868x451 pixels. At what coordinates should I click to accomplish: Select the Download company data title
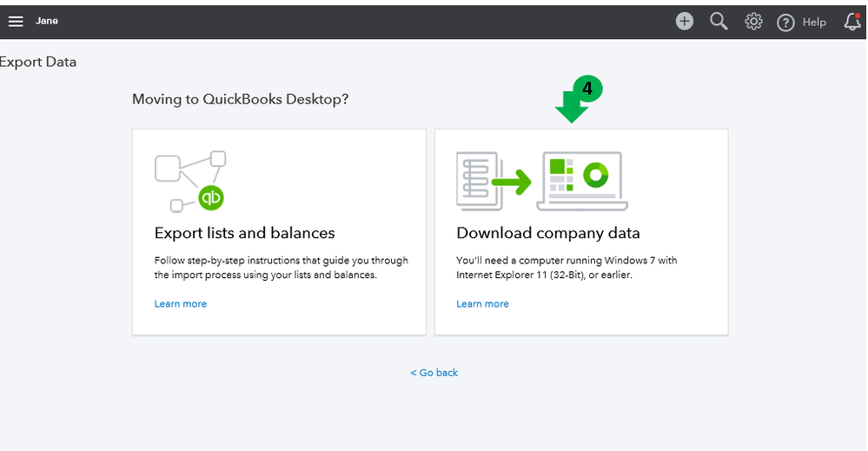pyautogui.click(x=547, y=233)
